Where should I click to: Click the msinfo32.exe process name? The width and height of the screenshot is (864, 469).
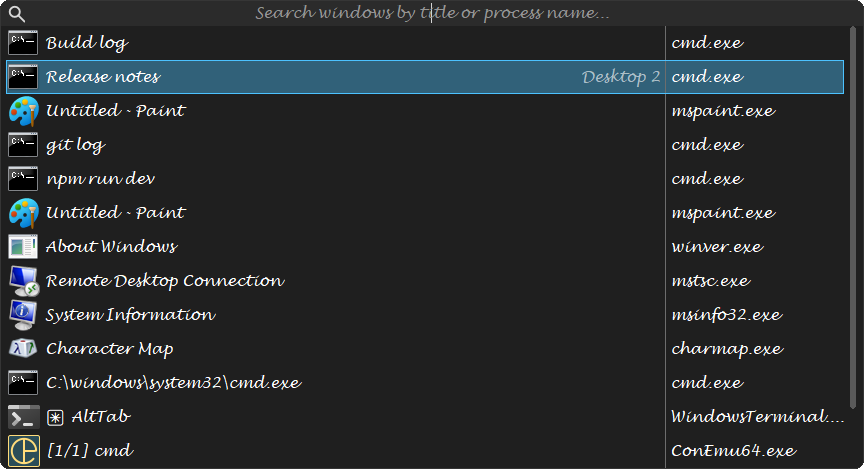click(726, 315)
